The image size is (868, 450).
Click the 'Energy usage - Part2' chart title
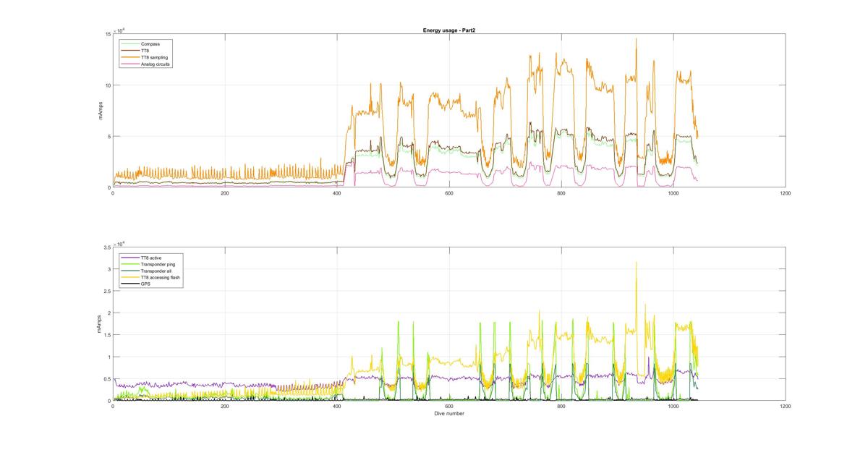tap(448, 30)
